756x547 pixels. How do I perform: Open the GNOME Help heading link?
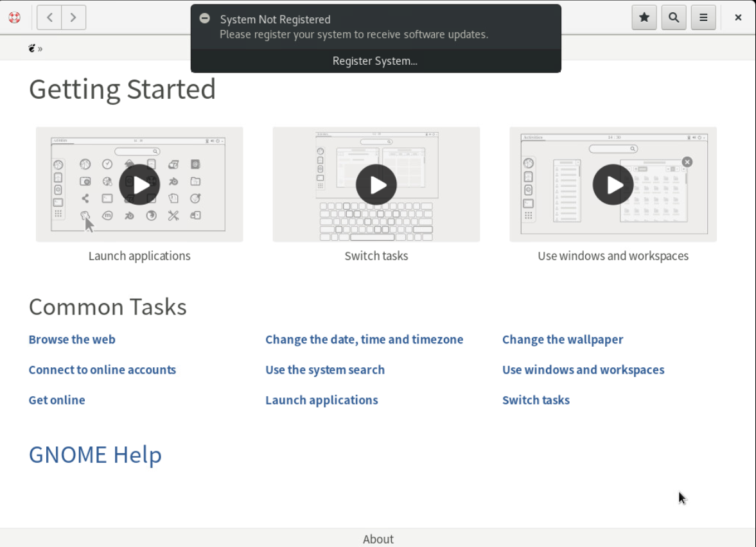95,455
